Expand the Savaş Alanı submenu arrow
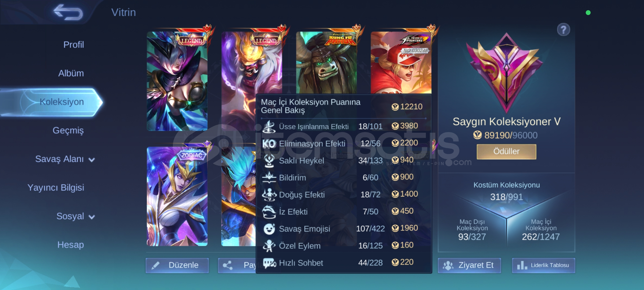 (x=92, y=160)
